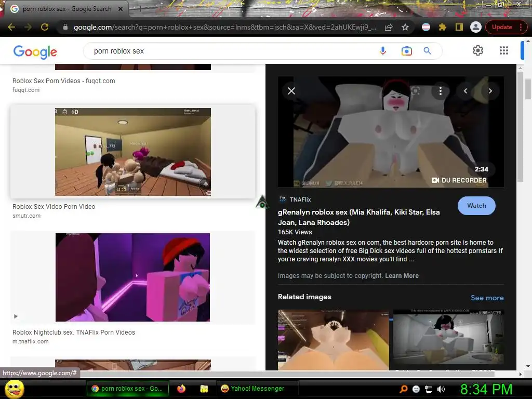Go back to the previous page
This screenshot has width=532, height=399.
click(x=11, y=27)
